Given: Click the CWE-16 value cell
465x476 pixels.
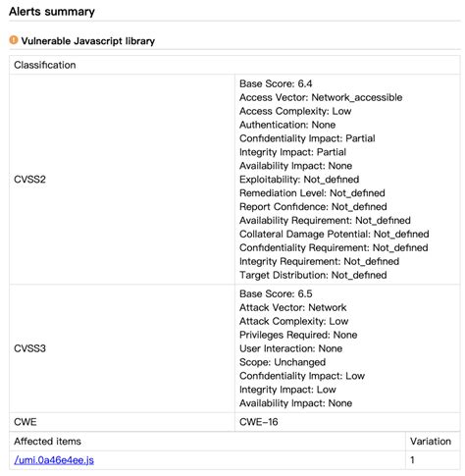Looking at the screenshot, I should pyautogui.click(x=347, y=422).
